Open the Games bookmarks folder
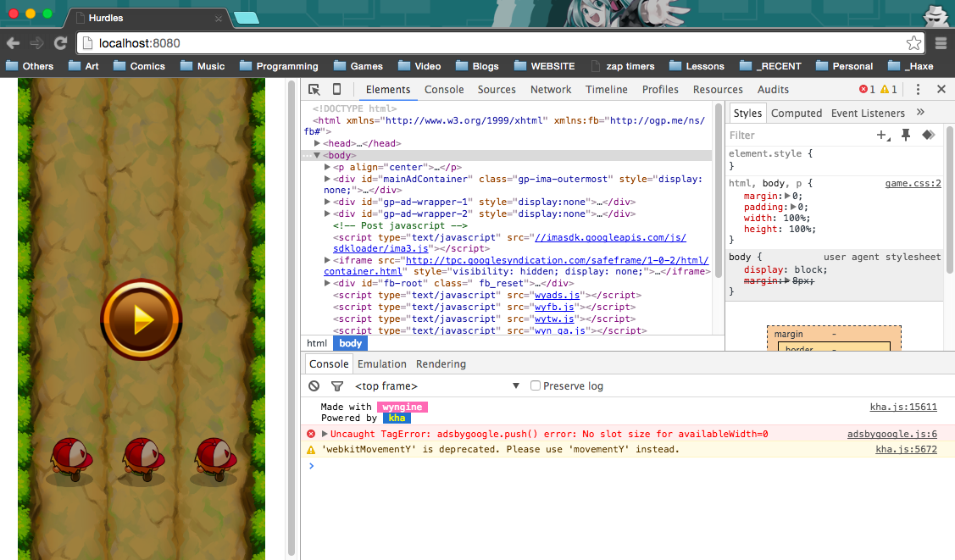This screenshot has height=560, width=955. (358, 66)
